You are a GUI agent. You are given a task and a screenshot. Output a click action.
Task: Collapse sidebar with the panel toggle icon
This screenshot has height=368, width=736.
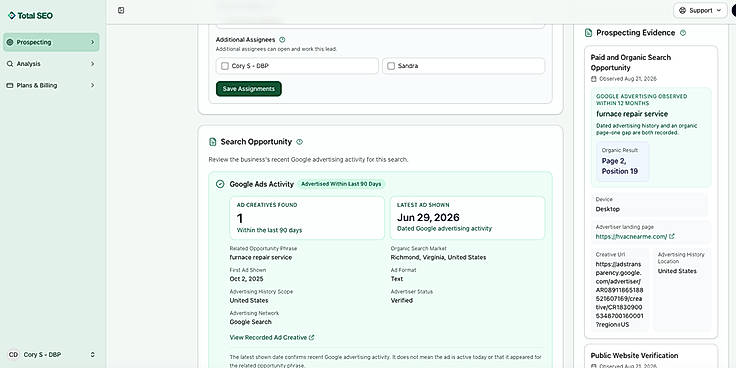tap(121, 10)
